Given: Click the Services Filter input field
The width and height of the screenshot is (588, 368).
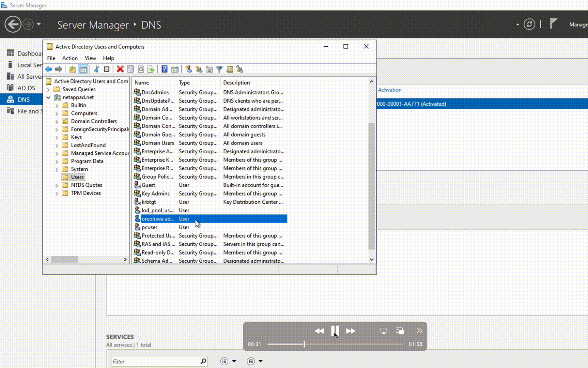Looking at the screenshot, I should pyautogui.click(x=155, y=361).
